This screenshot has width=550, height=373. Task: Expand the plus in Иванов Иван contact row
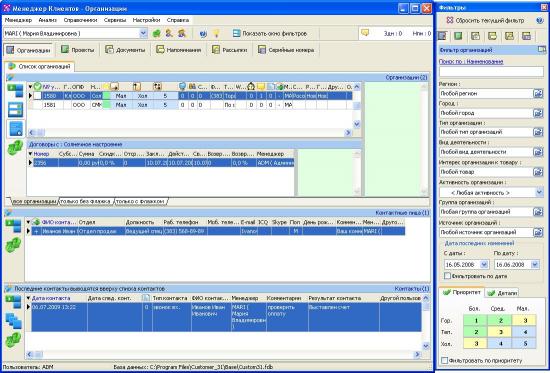pyautogui.click(x=36, y=232)
